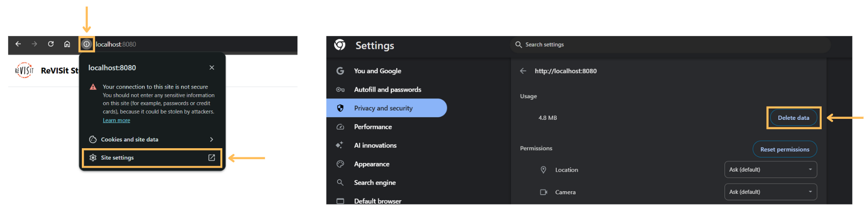Image resolution: width=868 pixels, height=224 pixels.
Task: Go back using arrow beside http://localhost:8080
Action: (x=523, y=71)
